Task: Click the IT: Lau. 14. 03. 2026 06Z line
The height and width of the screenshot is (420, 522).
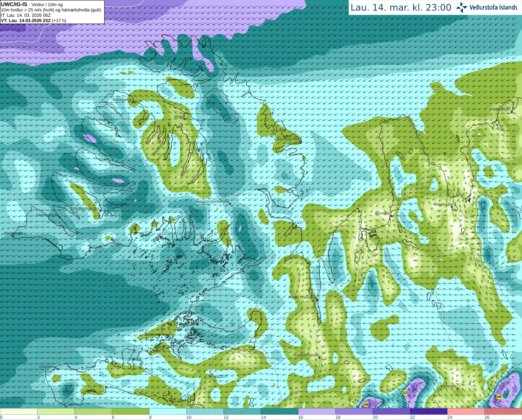Action: pos(26,15)
